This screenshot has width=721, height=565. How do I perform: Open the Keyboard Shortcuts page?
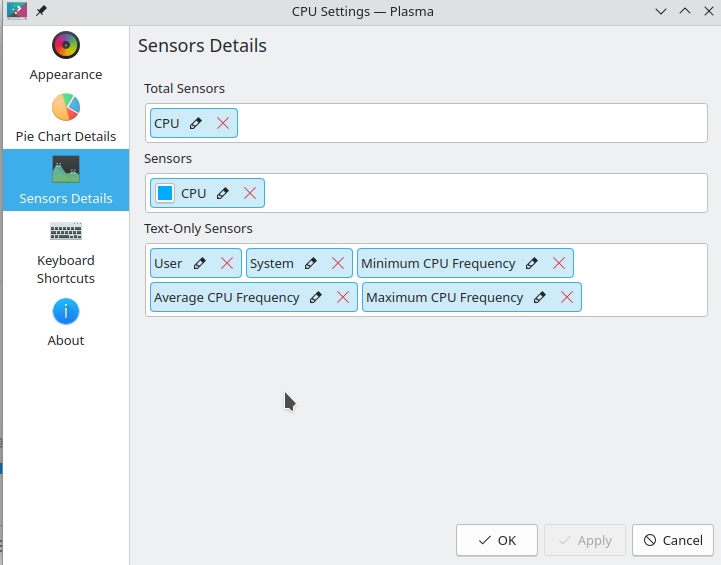click(66, 253)
